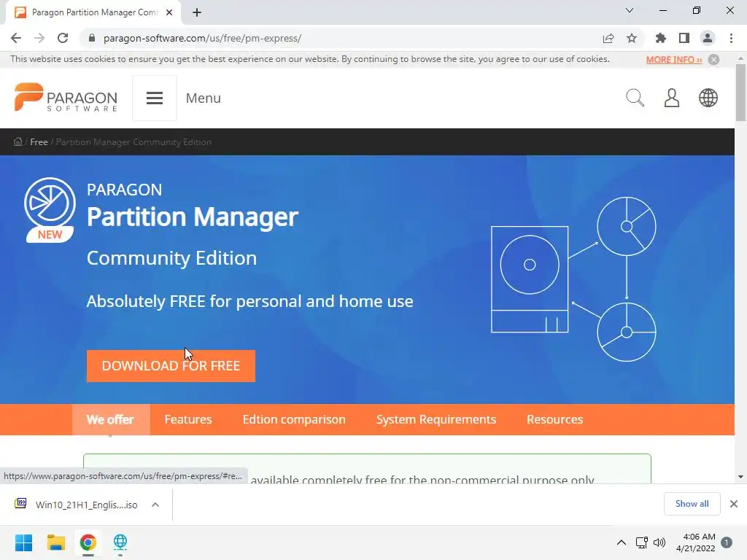Show hidden system tray icons
Viewport: 747px width, 560px height.
[622, 542]
